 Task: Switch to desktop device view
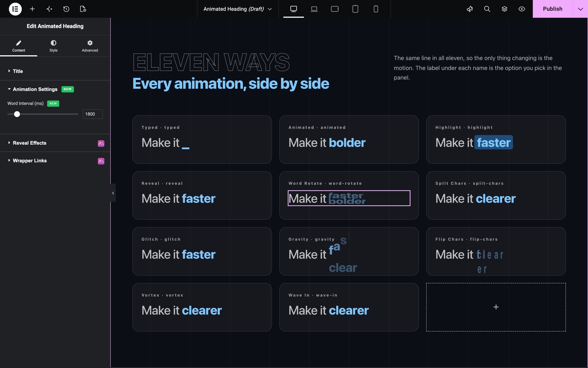tap(294, 9)
